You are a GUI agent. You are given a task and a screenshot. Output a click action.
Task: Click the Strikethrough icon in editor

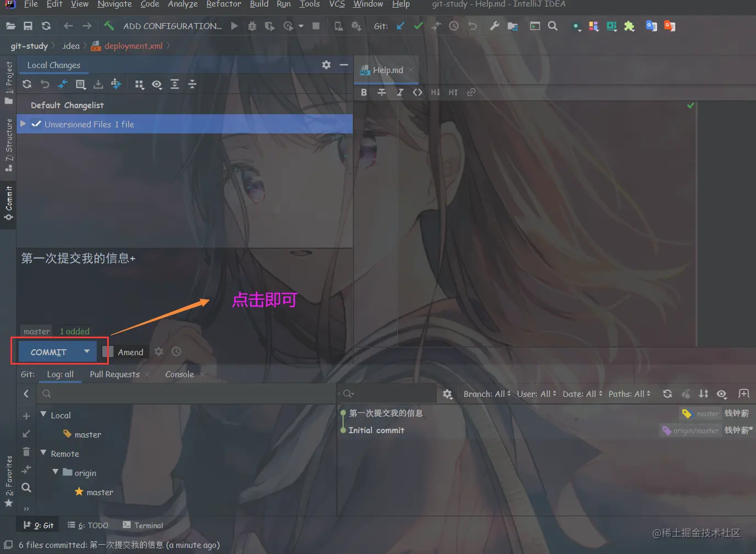pyautogui.click(x=382, y=92)
